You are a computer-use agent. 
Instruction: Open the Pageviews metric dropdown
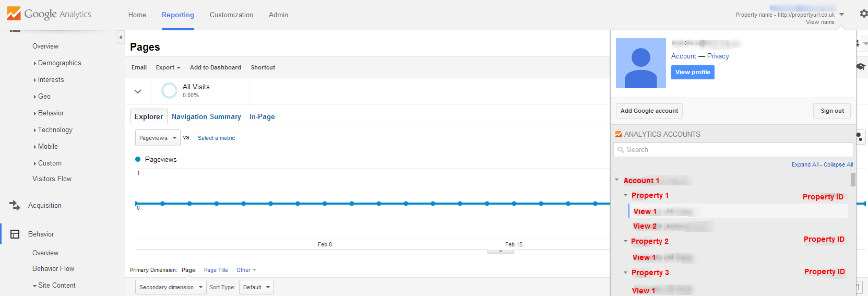pos(158,138)
